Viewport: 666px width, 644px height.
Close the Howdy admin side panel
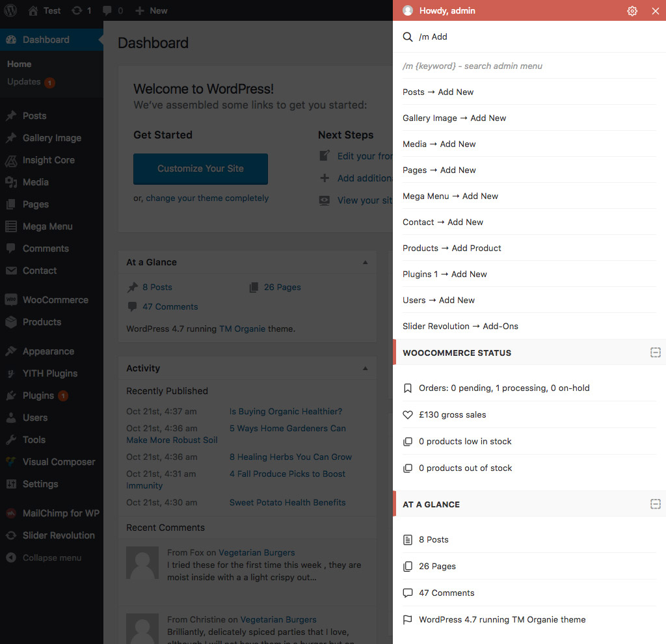tap(656, 10)
